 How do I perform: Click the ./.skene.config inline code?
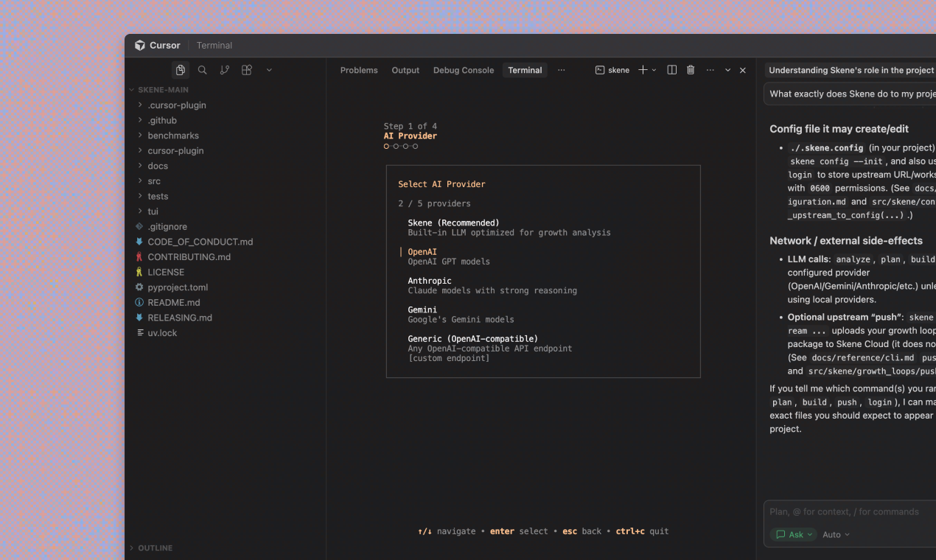pyautogui.click(x=826, y=147)
